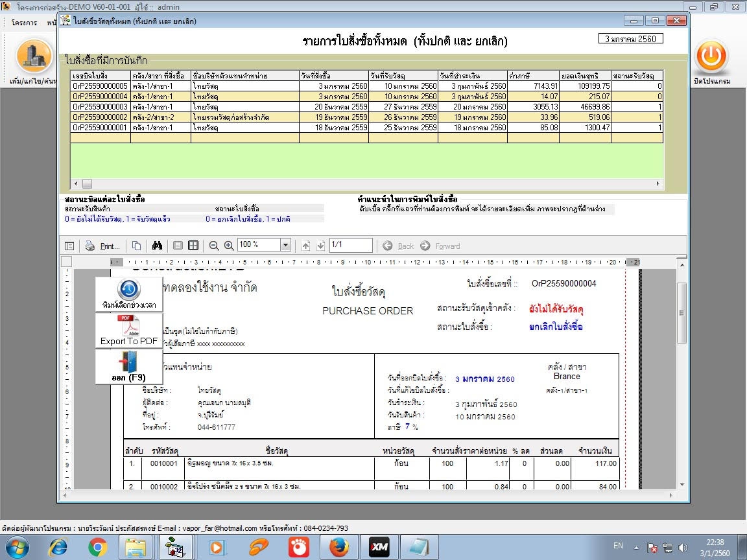Open the โครงการ menu
This screenshot has width=747, height=560.
pos(23,23)
